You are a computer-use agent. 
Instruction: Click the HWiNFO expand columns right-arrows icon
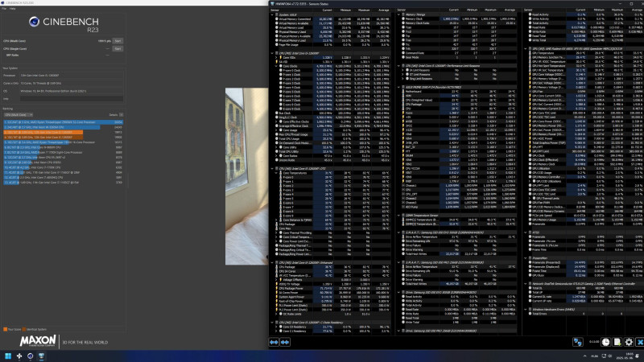[285, 342]
